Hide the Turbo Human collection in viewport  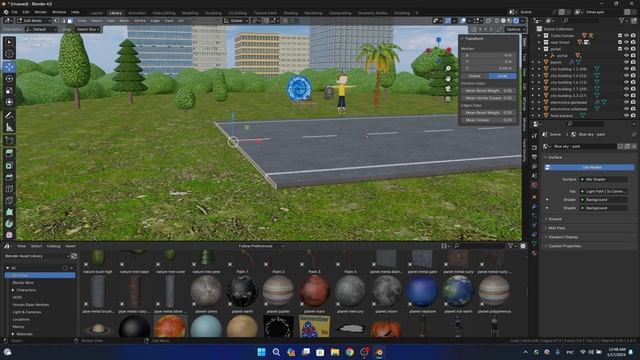pos(627,36)
